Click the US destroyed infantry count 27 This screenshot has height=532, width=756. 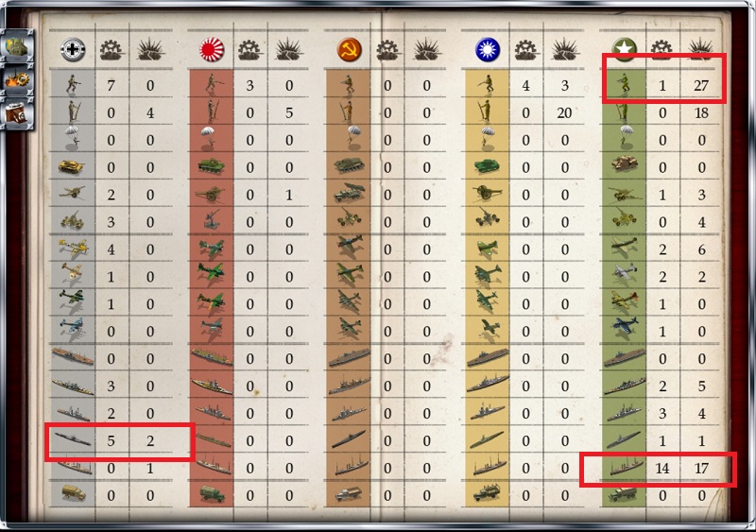[x=701, y=85]
